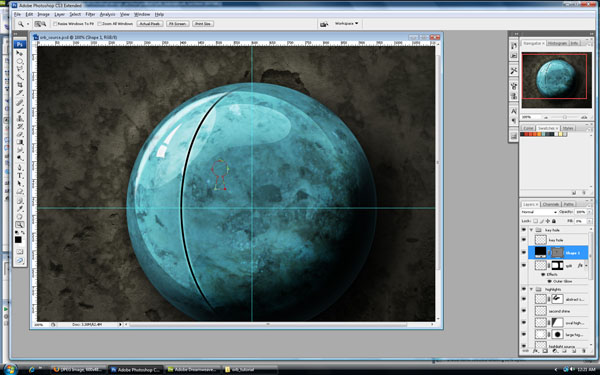Click the foreground color black swatch
Image resolution: width=600 pixels, height=375 pixels.
[x=18, y=240]
